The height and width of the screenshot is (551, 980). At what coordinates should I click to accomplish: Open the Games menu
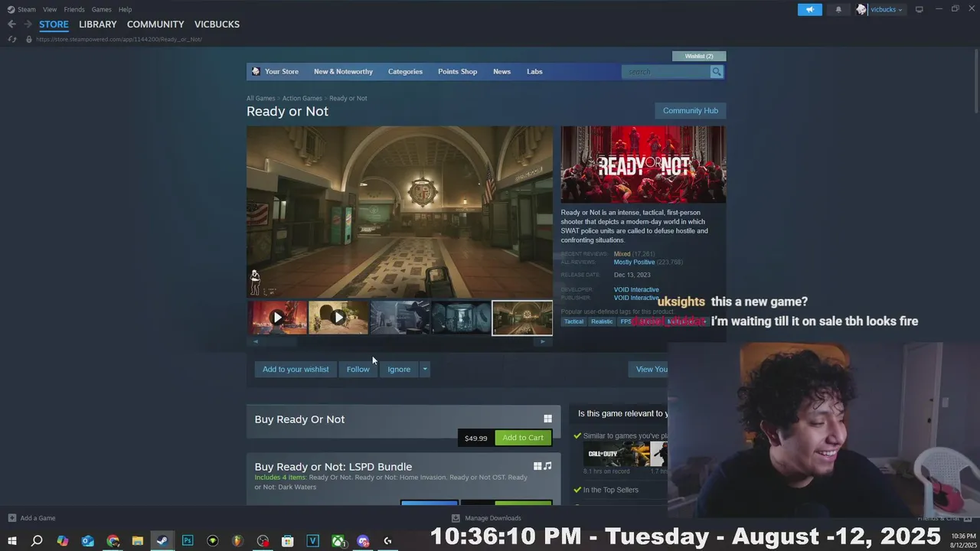point(101,9)
